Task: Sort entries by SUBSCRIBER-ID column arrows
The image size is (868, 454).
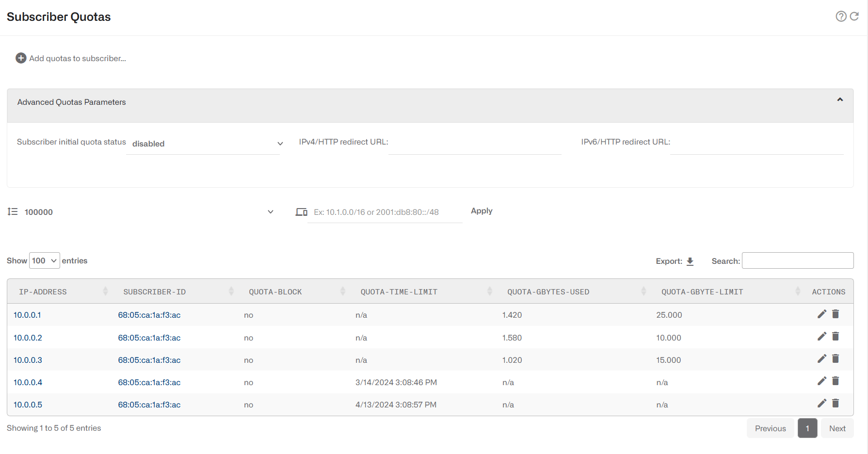Action: tap(231, 291)
